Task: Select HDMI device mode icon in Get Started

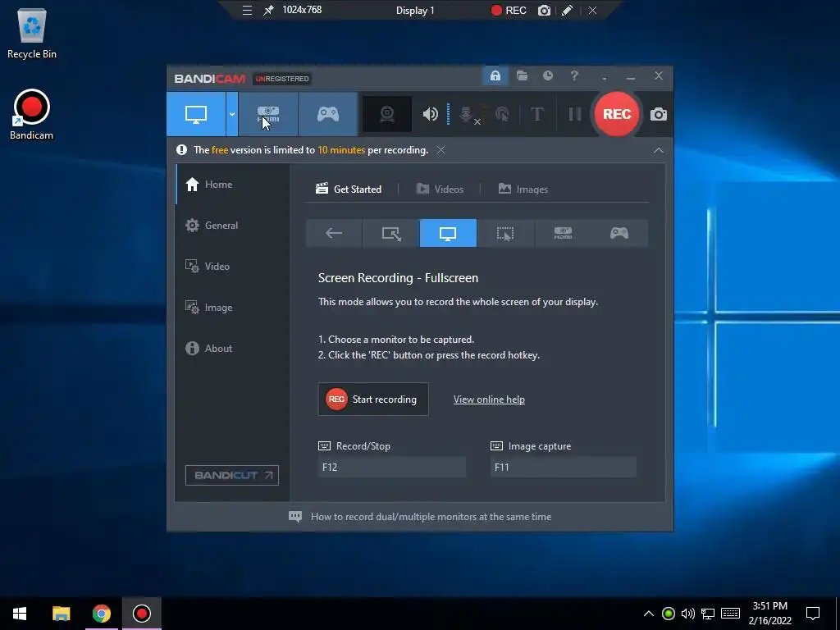Action: click(x=563, y=233)
